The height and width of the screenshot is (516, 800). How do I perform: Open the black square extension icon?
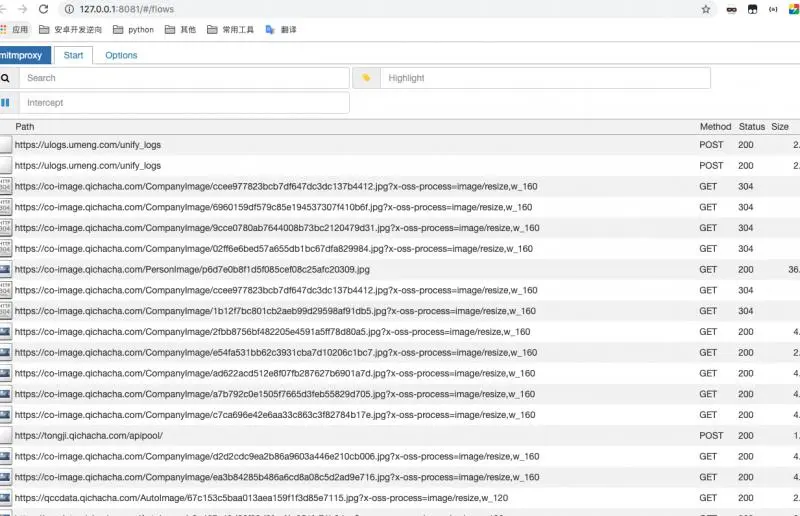[753, 9]
